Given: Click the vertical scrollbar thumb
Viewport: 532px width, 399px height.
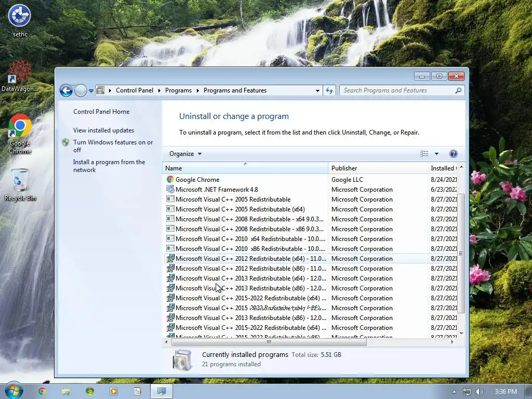Looking at the screenshot, I should (461, 253).
